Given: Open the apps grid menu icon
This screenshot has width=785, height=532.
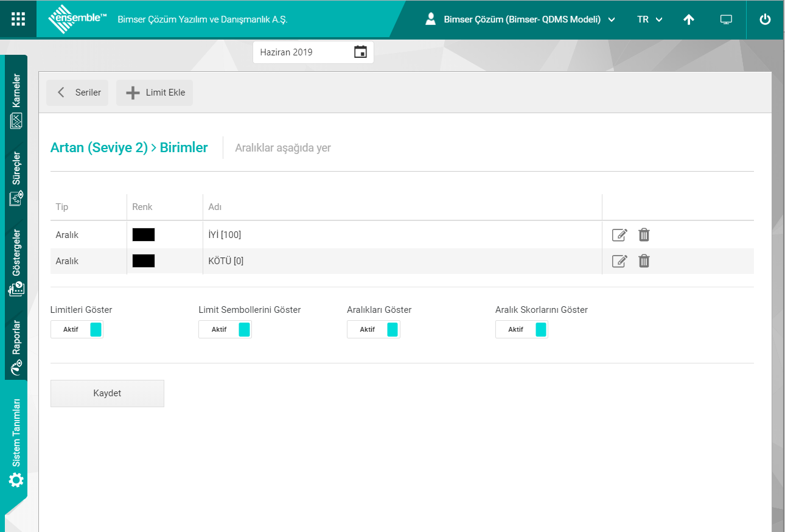Looking at the screenshot, I should 18,19.
